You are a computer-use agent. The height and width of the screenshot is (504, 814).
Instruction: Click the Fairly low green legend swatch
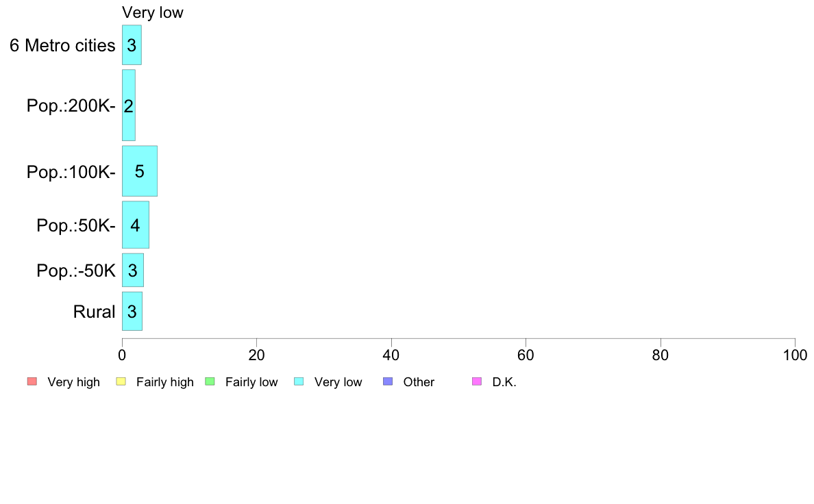(210, 381)
